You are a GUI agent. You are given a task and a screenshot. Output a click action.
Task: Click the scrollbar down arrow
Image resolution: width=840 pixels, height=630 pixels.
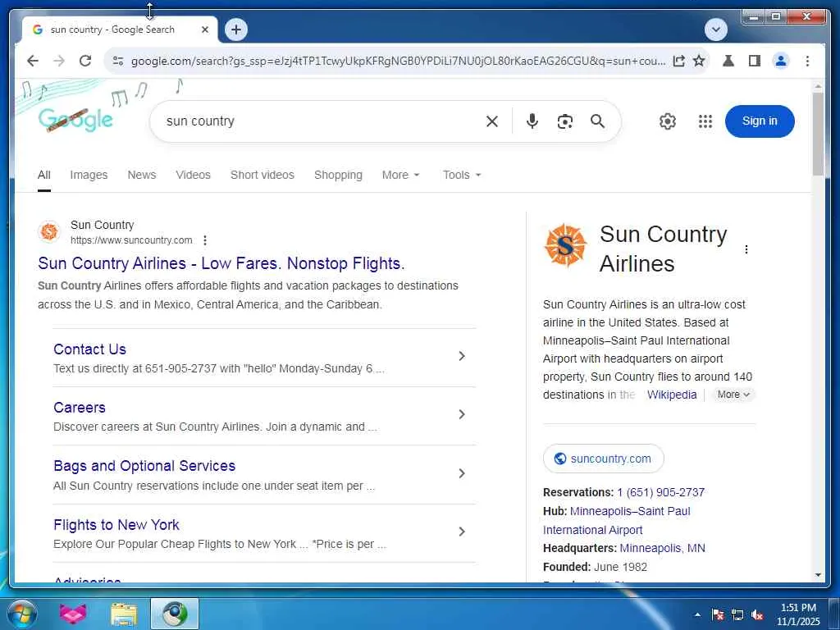point(818,575)
